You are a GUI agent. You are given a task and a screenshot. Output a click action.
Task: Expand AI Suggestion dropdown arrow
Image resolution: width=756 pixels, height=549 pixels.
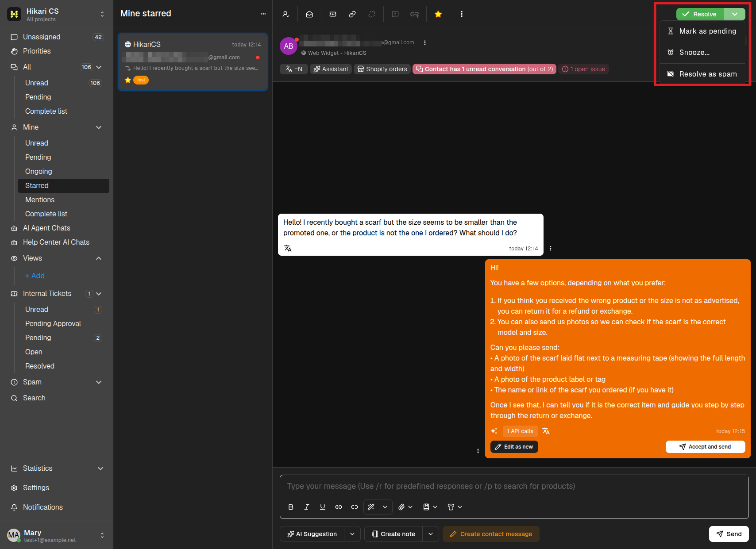point(352,534)
